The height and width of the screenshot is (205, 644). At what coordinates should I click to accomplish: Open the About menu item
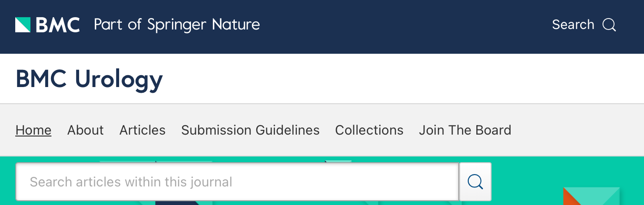[85, 130]
